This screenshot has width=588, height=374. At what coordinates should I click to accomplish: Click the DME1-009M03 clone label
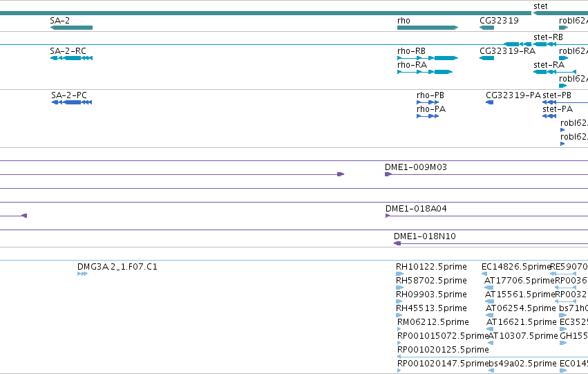pyautogui.click(x=416, y=167)
